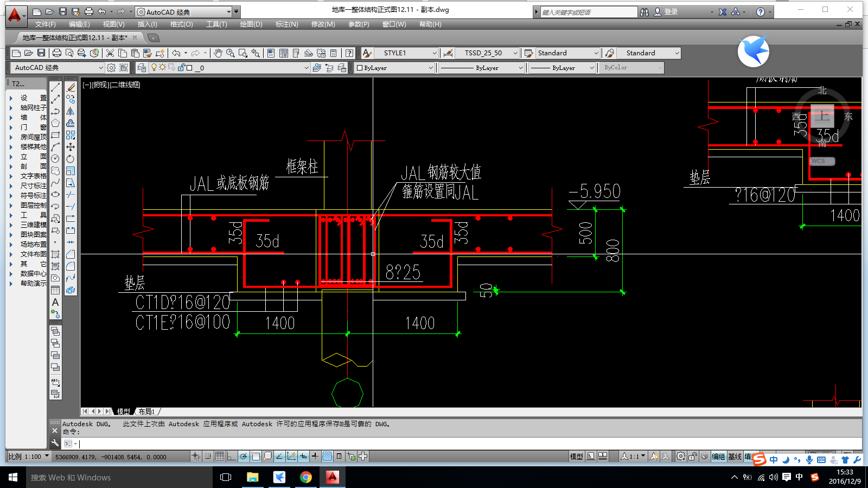Select the Mirror modify tool
Viewport: 868px width, 488px height.
point(71,111)
